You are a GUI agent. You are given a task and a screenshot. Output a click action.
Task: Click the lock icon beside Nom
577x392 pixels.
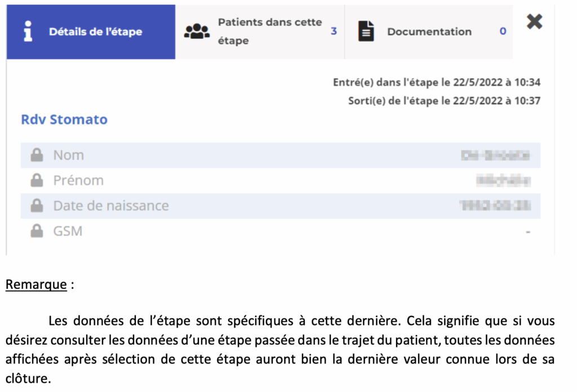pyautogui.click(x=37, y=155)
